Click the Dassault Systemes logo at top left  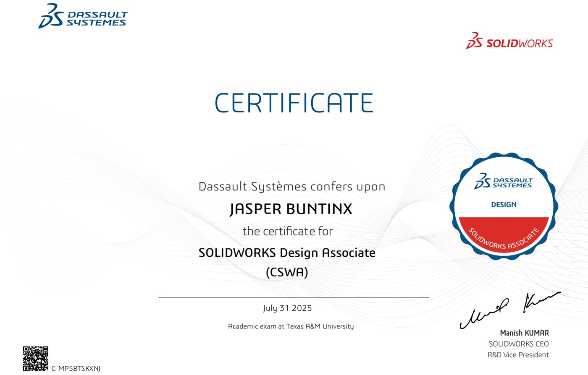83,16
